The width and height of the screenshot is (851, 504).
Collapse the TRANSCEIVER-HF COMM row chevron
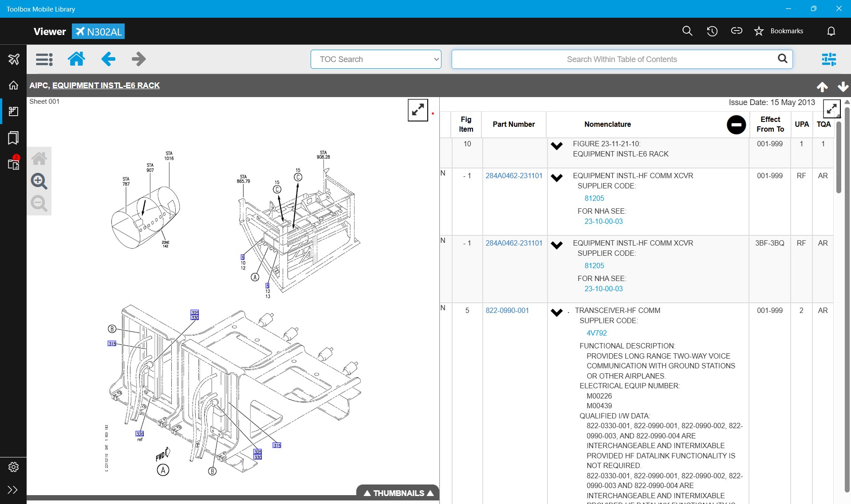[x=556, y=313]
